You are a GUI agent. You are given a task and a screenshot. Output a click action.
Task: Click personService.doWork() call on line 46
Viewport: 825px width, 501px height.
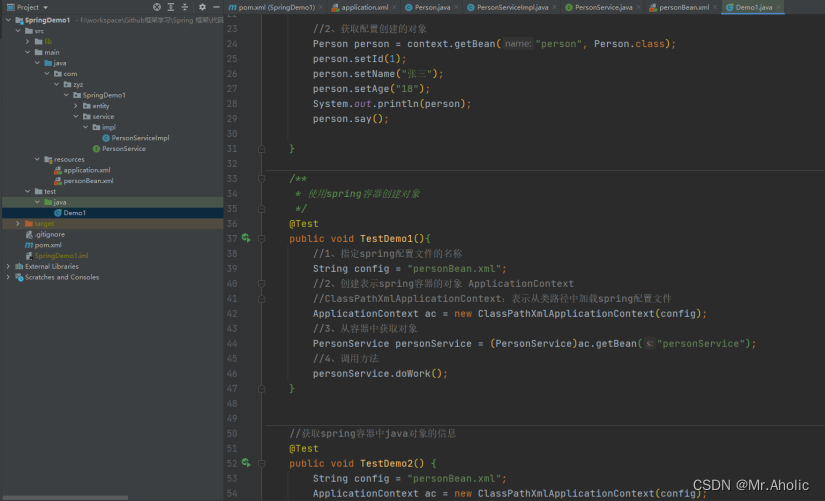click(x=380, y=373)
